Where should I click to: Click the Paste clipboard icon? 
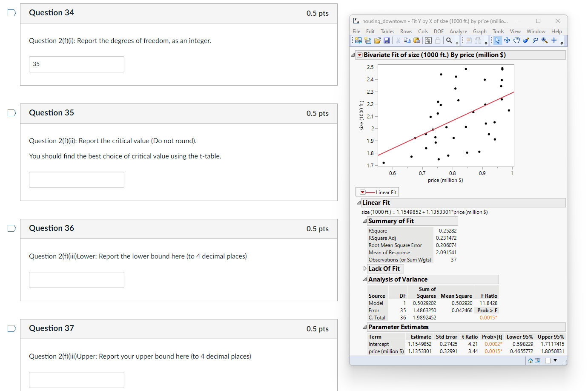417,40
